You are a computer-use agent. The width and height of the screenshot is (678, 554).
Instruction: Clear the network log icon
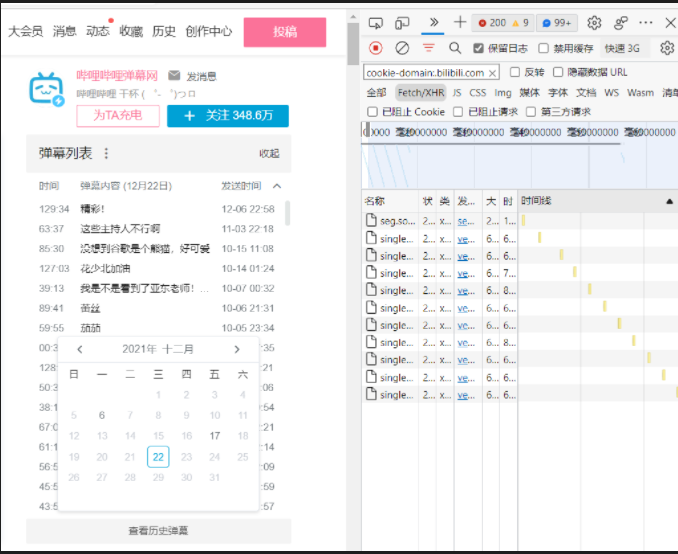click(x=402, y=48)
